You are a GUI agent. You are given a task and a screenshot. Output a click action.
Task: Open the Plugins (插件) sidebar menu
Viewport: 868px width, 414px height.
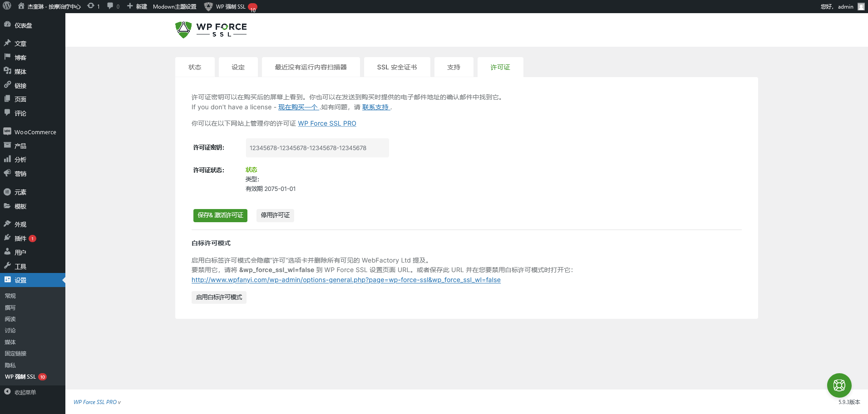[20, 239]
